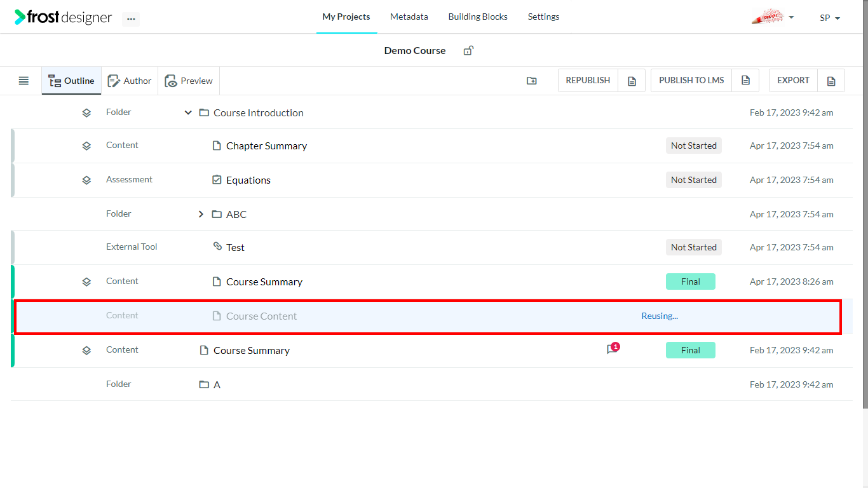Open the ellipsis menu beside the logo
Viewport: 868px width, 488px height.
coord(131,18)
